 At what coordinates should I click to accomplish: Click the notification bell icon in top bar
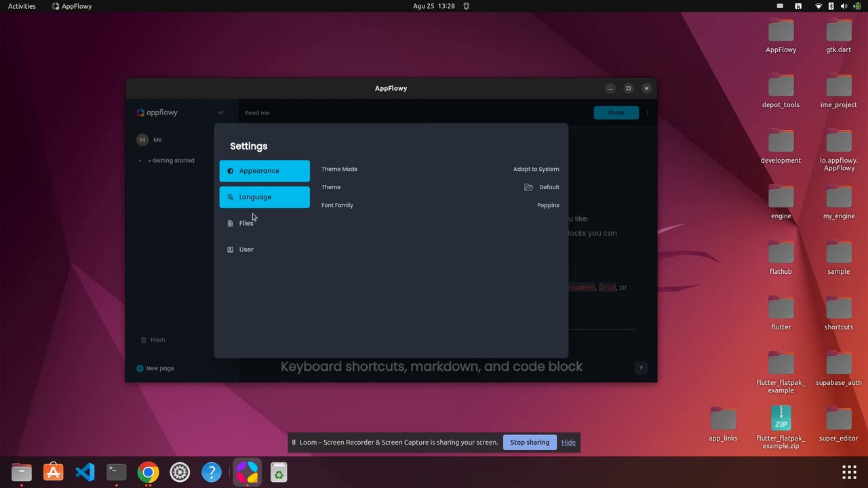[x=466, y=6]
